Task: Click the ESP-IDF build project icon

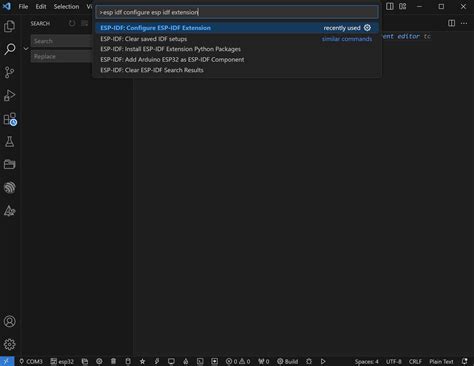Action: click(128, 361)
